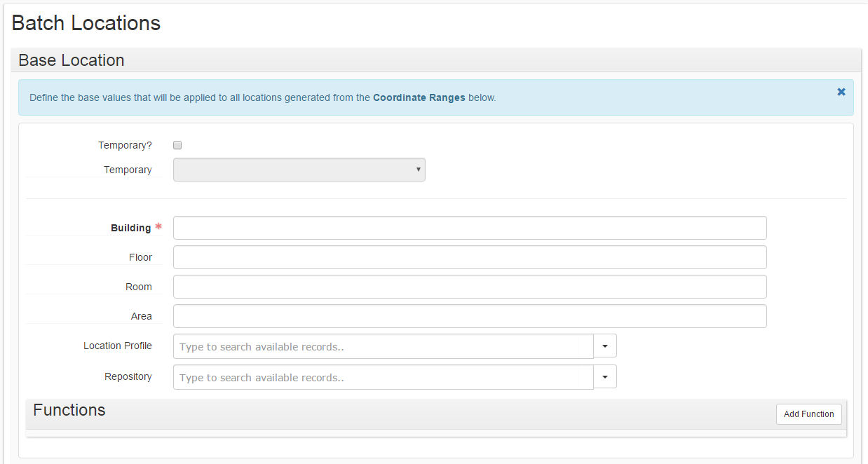This screenshot has width=868, height=464.
Task: Click the Repository label
Action: click(128, 376)
